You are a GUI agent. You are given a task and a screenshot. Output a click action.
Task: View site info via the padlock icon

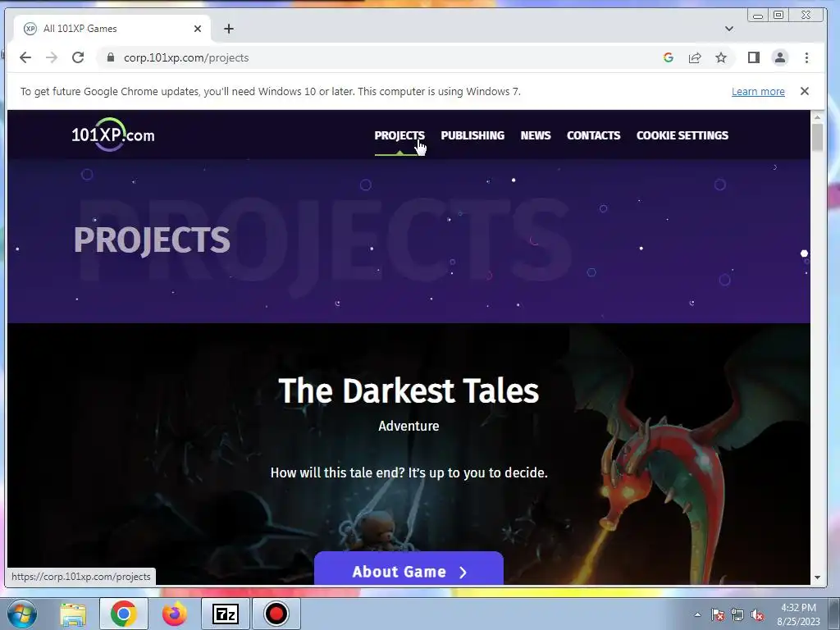[111, 58]
